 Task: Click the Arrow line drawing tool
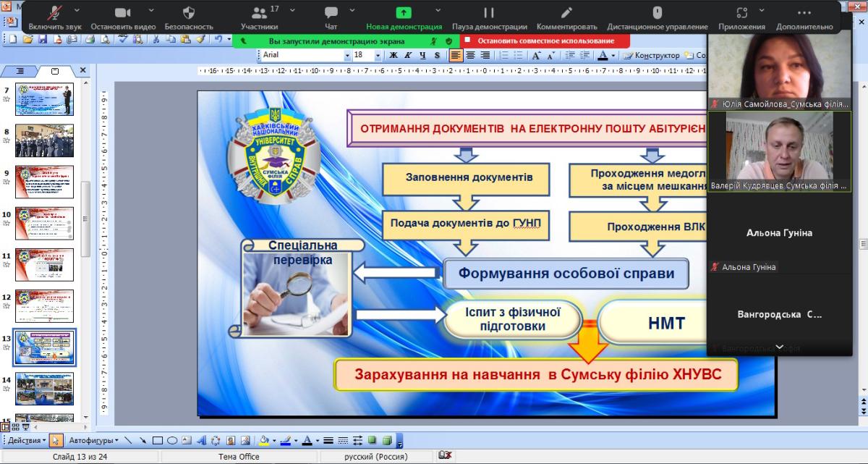click(x=142, y=440)
